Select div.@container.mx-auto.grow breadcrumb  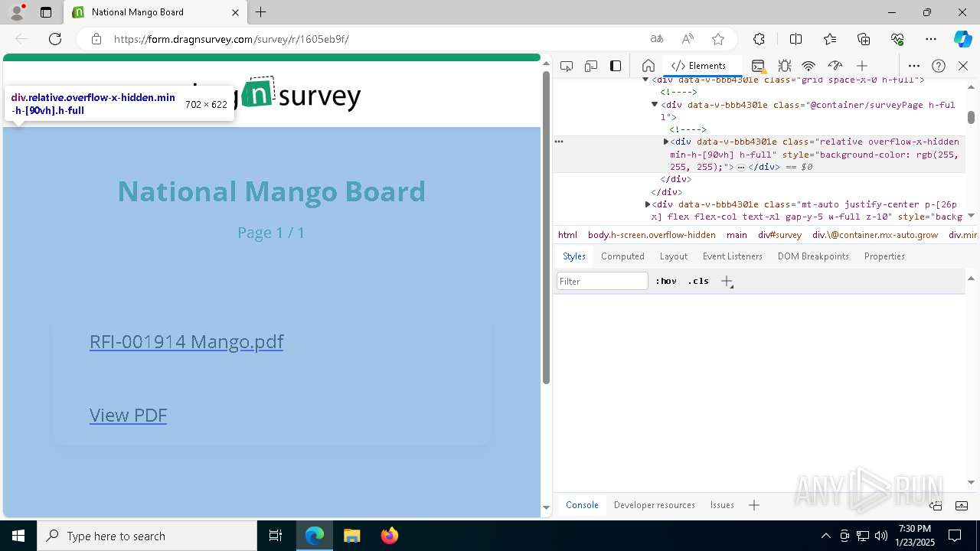coord(875,235)
